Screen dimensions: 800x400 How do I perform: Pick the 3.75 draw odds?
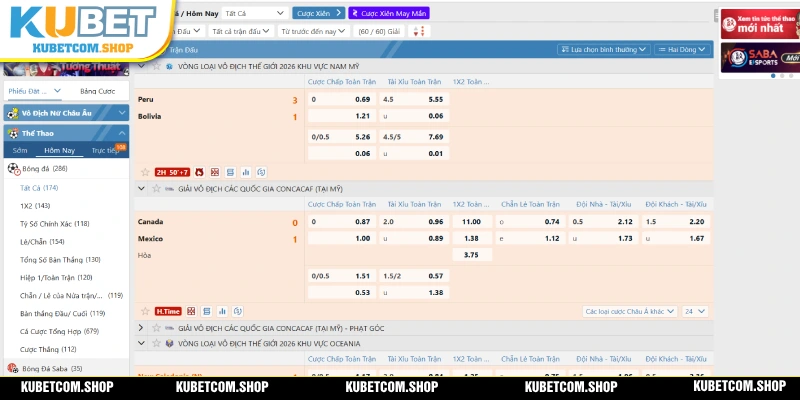pos(472,255)
